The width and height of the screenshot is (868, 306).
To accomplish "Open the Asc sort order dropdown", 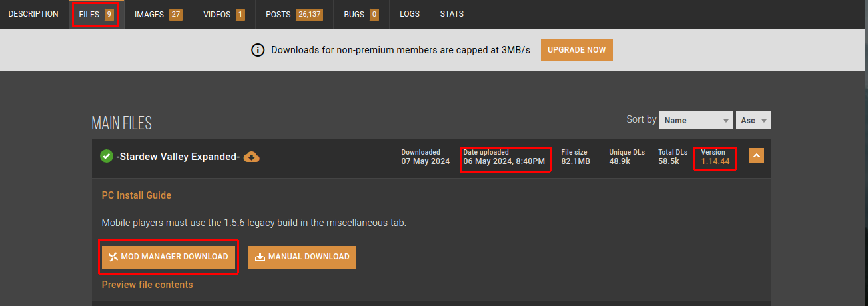I will pos(754,121).
